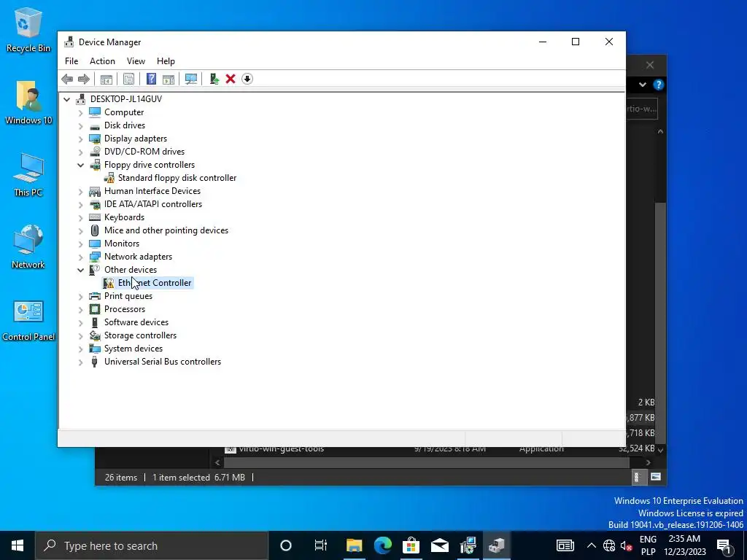Collapse the DESKTOP-JL14GUV root node
The height and width of the screenshot is (560, 747).
[66, 99]
